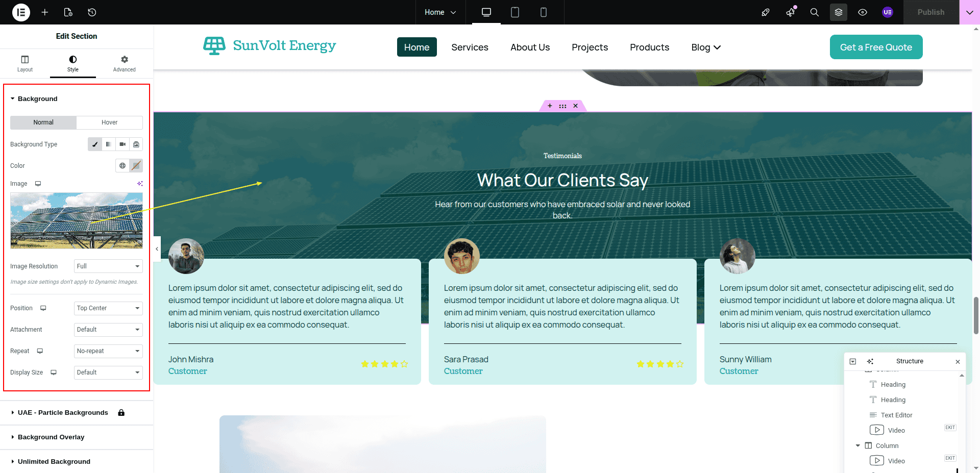The height and width of the screenshot is (473, 980).
Task: Click the solar panel background image thumbnail
Action: [77, 220]
